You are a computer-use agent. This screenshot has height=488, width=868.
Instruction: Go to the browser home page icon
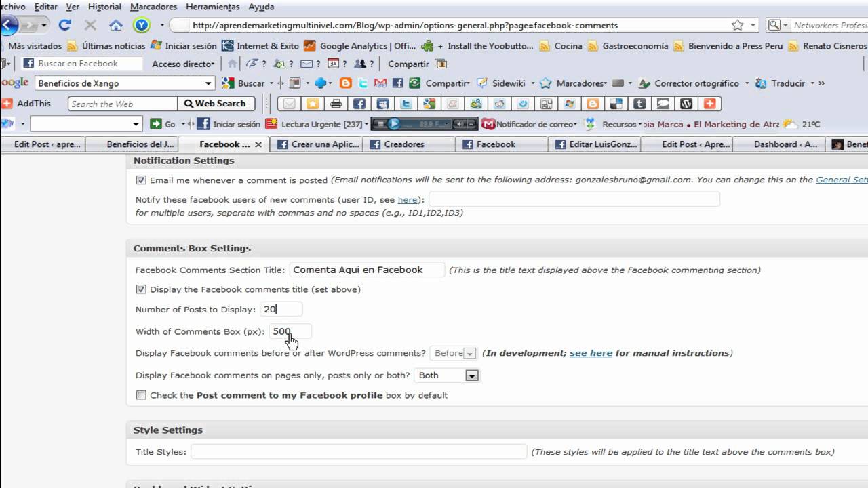click(x=116, y=25)
